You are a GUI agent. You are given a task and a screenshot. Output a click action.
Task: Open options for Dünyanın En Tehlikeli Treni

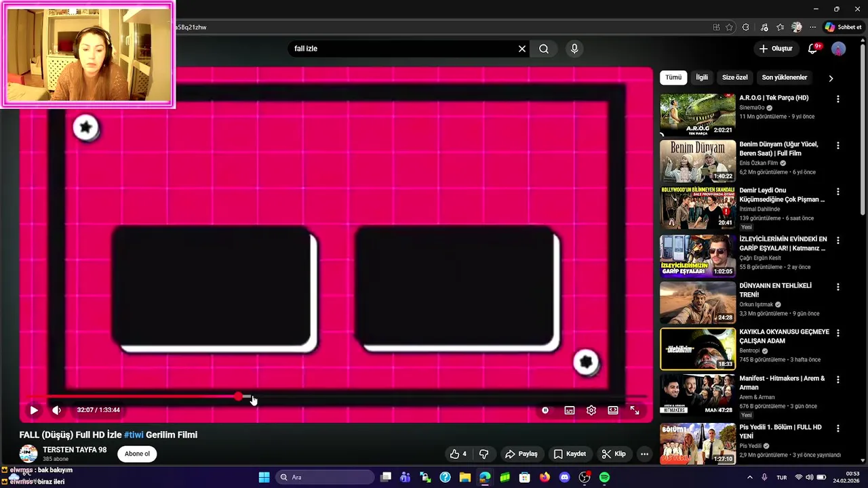tap(838, 287)
